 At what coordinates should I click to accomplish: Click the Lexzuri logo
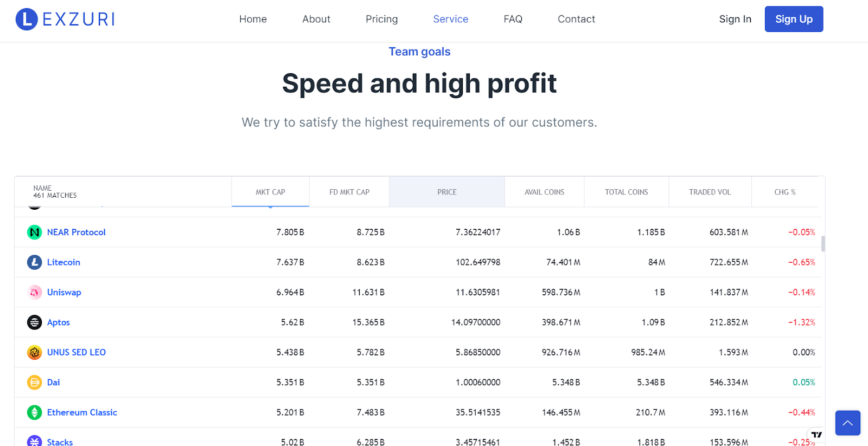pos(65,19)
